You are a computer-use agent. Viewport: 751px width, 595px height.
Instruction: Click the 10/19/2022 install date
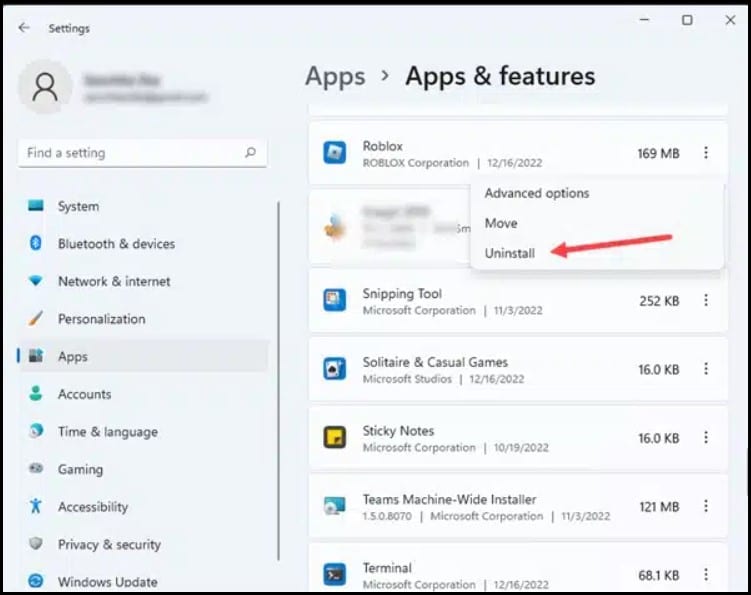(521, 447)
